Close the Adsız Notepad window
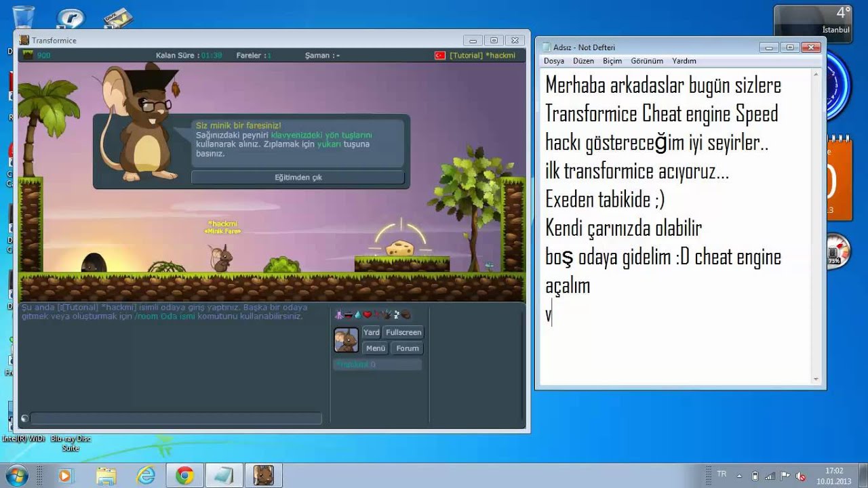The width and height of the screenshot is (868, 488). [811, 47]
